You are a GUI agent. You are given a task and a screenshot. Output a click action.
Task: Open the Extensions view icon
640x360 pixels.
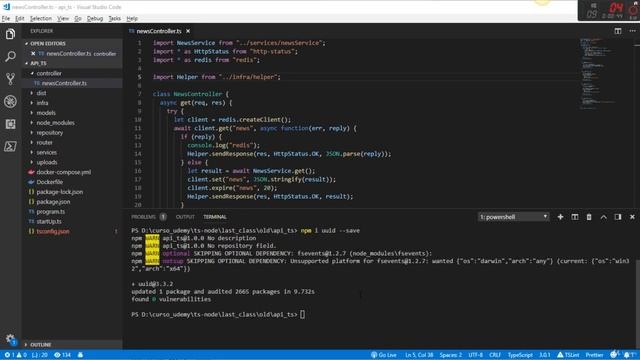10,124
